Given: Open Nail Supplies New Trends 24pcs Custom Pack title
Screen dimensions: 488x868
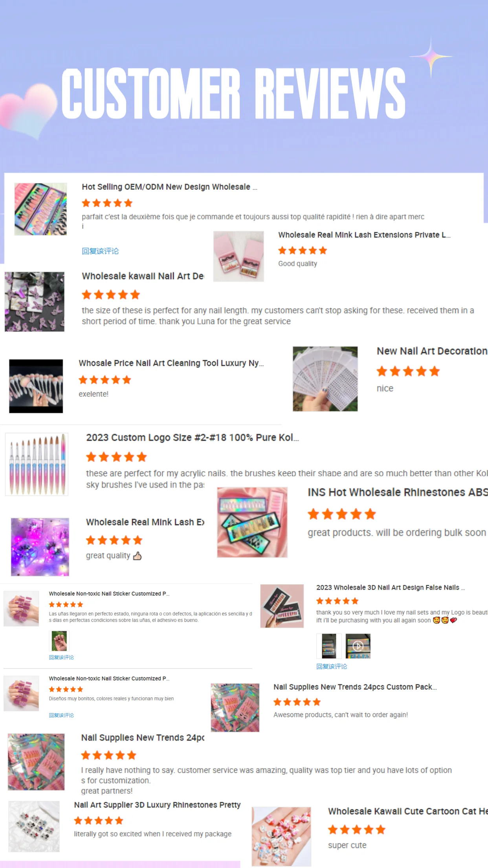Looking at the screenshot, I should point(355,687).
